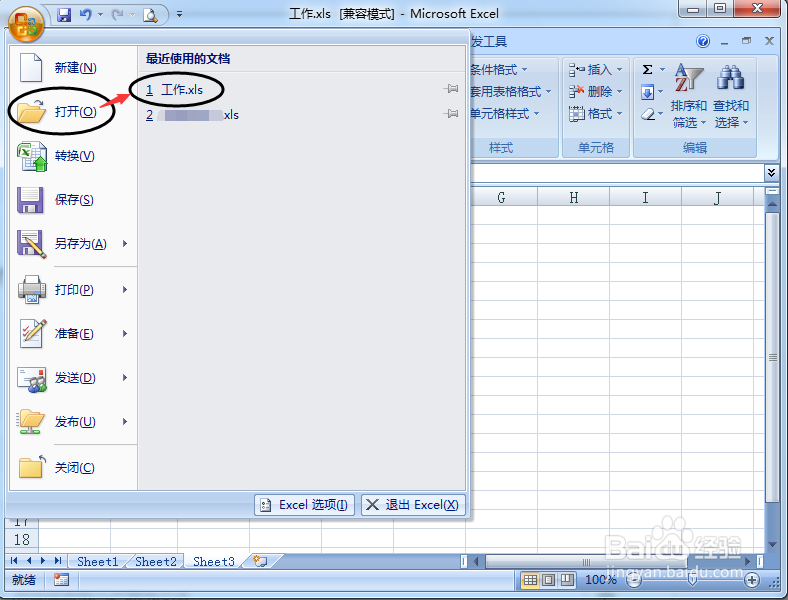Open the Customize Quick Access Toolbar dropdown
This screenshot has height=600, width=788.
[x=179, y=15]
